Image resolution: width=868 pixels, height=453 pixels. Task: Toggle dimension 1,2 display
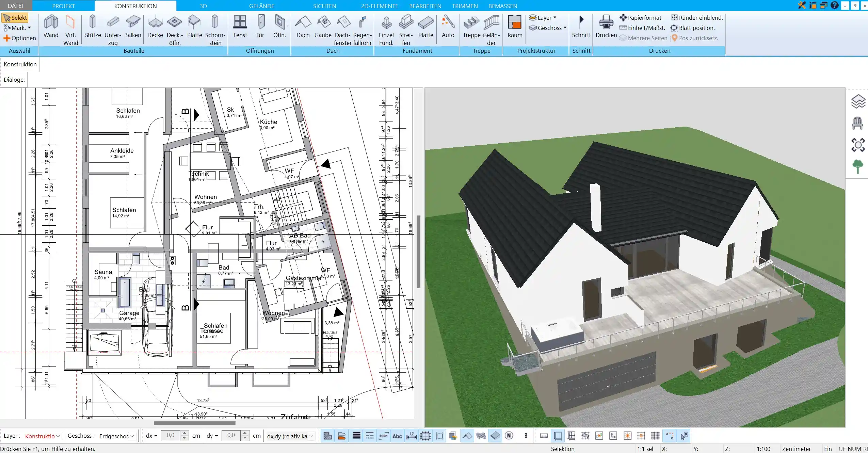[x=412, y=436]
